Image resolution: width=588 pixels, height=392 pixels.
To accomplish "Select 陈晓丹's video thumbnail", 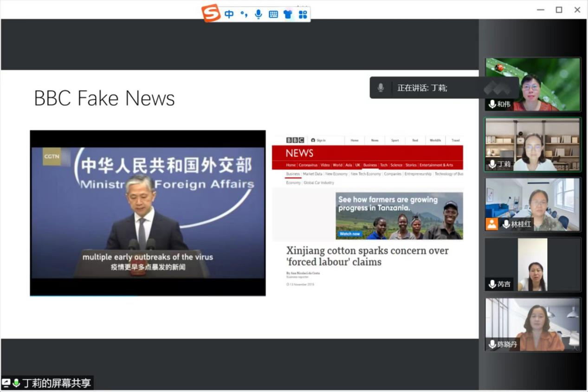I will 533,324.
